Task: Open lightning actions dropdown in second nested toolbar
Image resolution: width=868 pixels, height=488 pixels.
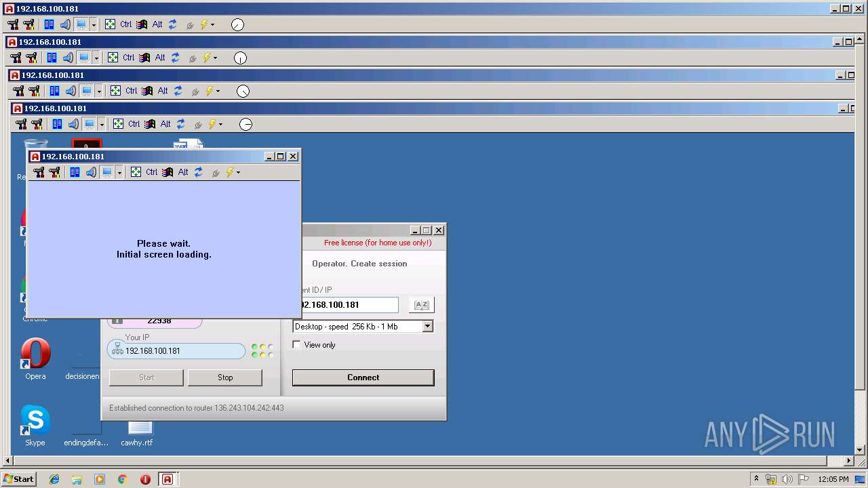Action: [210, 58]
